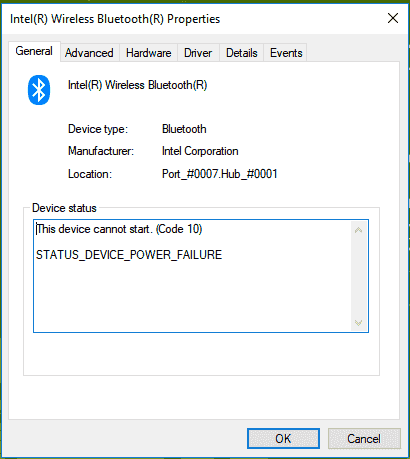The image size is (410, 459).
Task: Switch to the Driver tab
Action: pyautogui.click(x=198, y=53)
